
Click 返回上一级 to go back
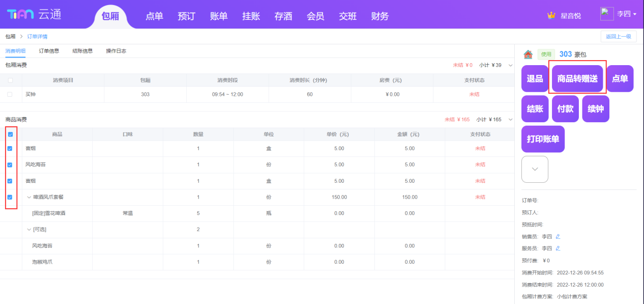[618, 37]
